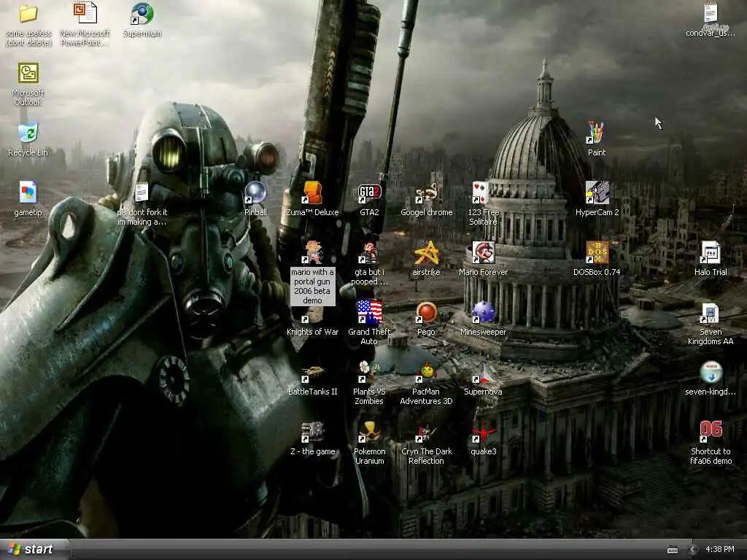Open the Windows start menu
This screenshot has width=747, height=560.
35,550
